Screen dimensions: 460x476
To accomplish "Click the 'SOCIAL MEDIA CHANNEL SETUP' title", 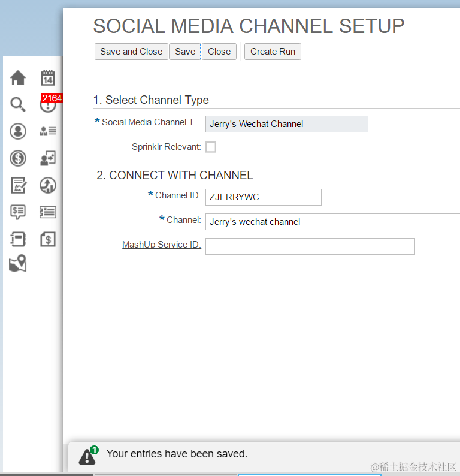I will click(249, 26).
